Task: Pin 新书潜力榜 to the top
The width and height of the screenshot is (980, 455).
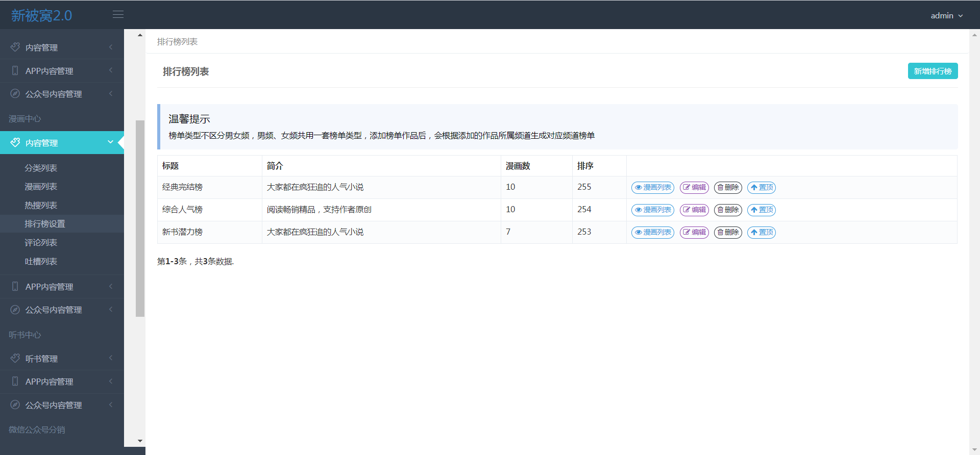Action: click(x=762, y=232)
